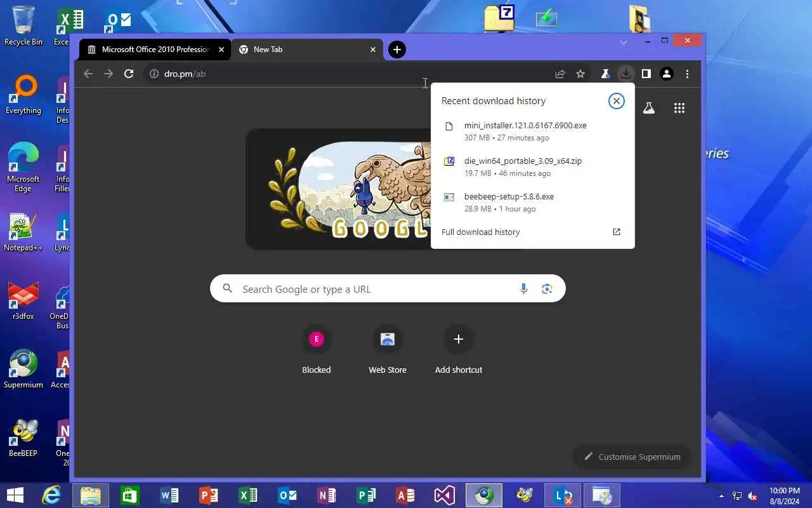Open the Windows Start button
This screenshot has height=508, width=812.
[x=15, y=495]
